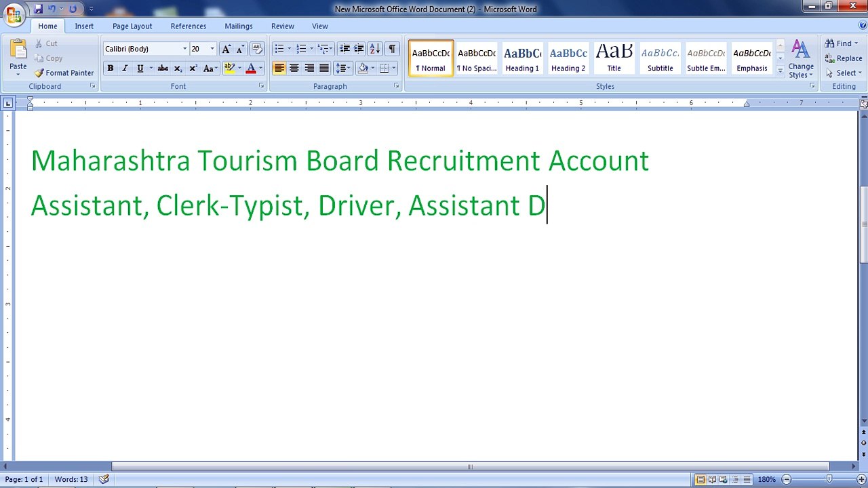The image size is (868, 488).
Task: Open the borders dropdown arrow
Action: click(393, 68)
